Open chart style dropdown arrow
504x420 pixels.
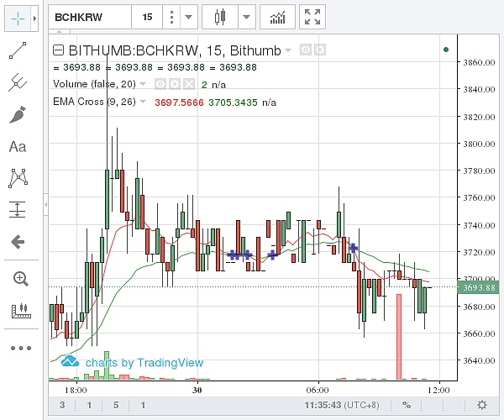[246, 17]
